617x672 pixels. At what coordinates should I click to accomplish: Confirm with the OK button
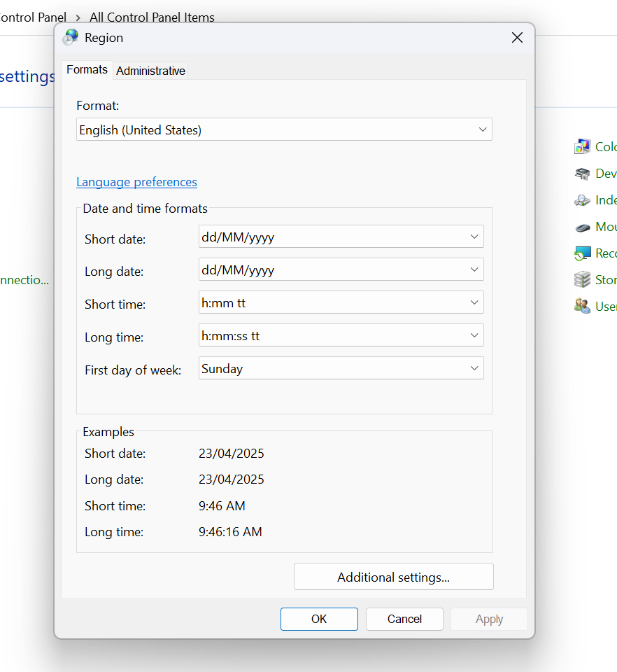coord(319,619)
